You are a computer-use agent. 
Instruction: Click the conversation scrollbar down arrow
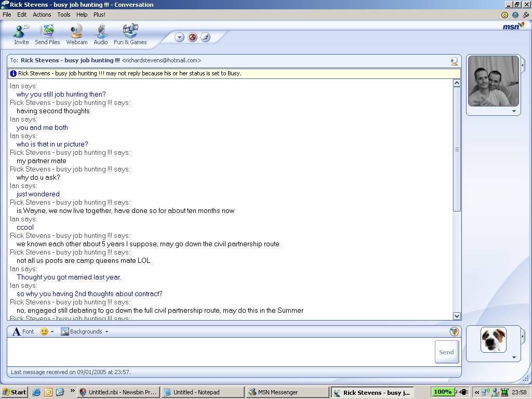click(457, 316)
